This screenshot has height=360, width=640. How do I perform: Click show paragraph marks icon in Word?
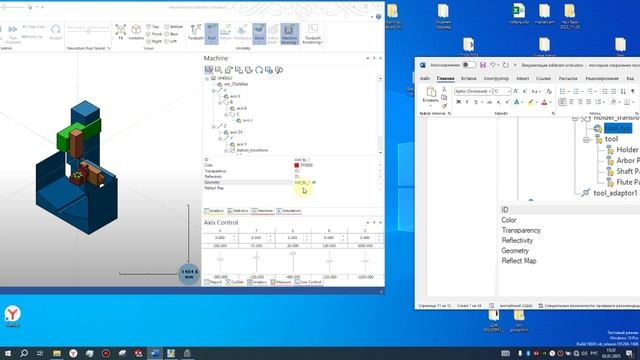(633, 91)
